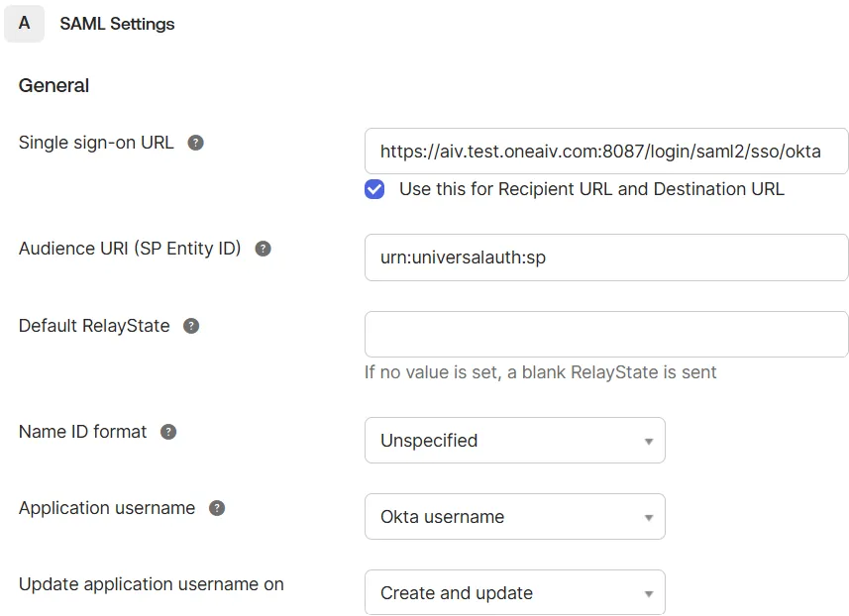Open the Name ID format dropdown

point(515,440)
